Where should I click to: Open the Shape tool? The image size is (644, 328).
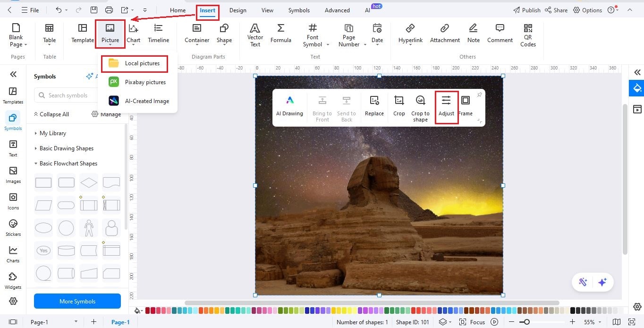pyautogui.click(x=224, y=34)
